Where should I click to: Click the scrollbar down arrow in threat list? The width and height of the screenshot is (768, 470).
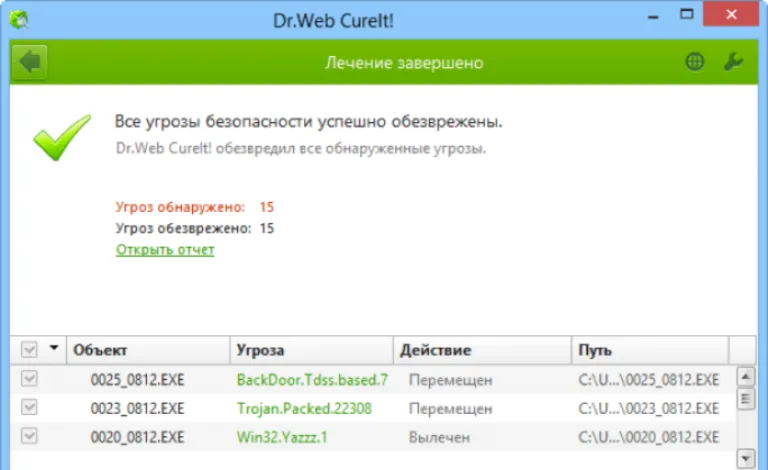click(745, 459)
